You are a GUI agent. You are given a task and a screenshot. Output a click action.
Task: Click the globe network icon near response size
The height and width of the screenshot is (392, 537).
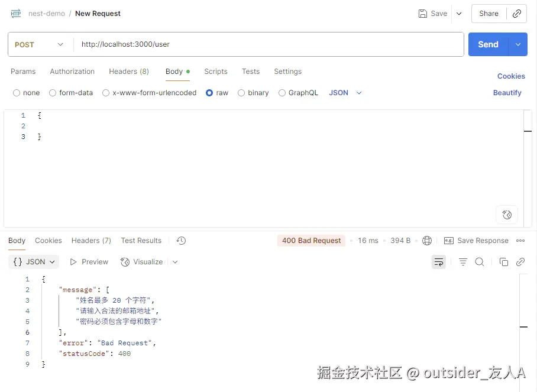[428, 241]
